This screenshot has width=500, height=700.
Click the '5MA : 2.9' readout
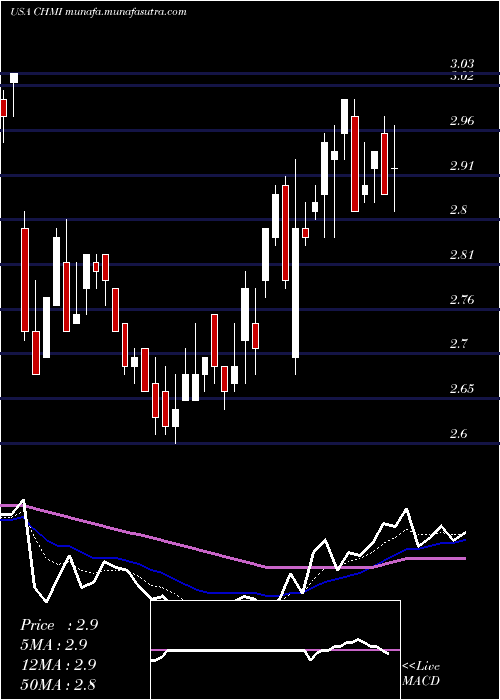[53, 645]
